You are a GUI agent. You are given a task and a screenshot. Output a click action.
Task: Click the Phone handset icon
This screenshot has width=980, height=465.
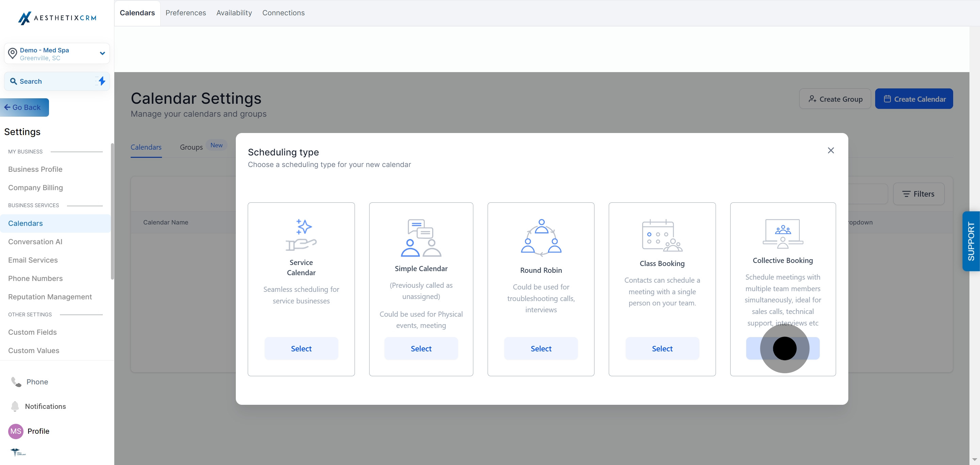[16, 382]
